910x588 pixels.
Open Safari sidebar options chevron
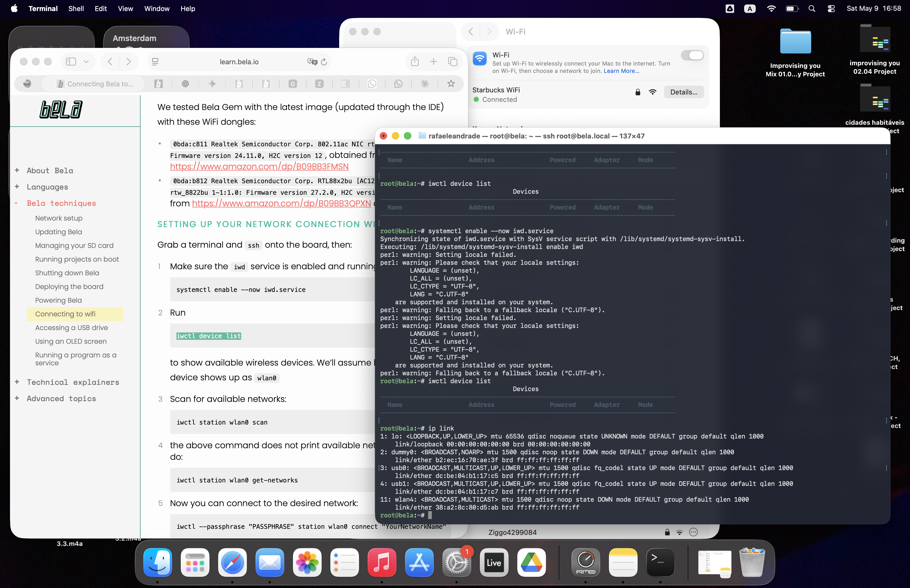tap(86, 62)
